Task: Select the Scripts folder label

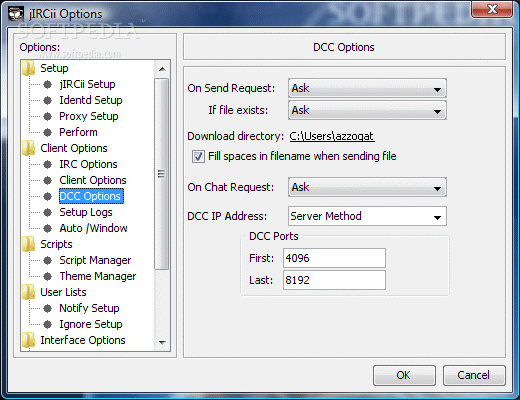Action: pos(56,244)
